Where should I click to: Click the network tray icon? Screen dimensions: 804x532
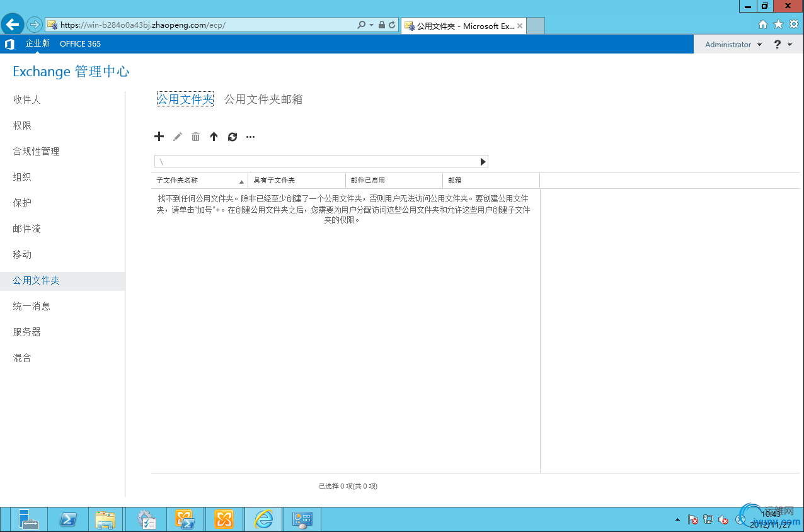708,520
